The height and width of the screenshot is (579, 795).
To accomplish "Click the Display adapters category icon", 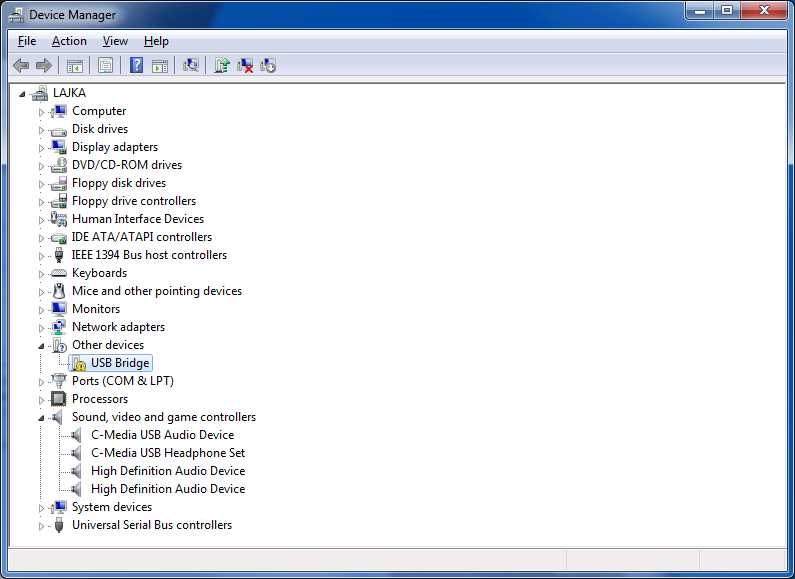I will 59,147.
